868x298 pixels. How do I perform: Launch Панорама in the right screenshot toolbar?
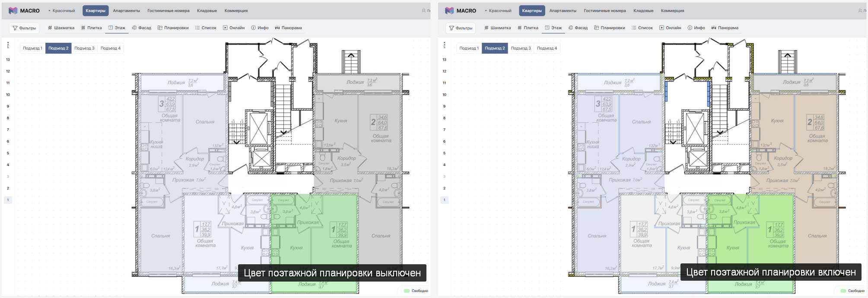coord(725,28)
